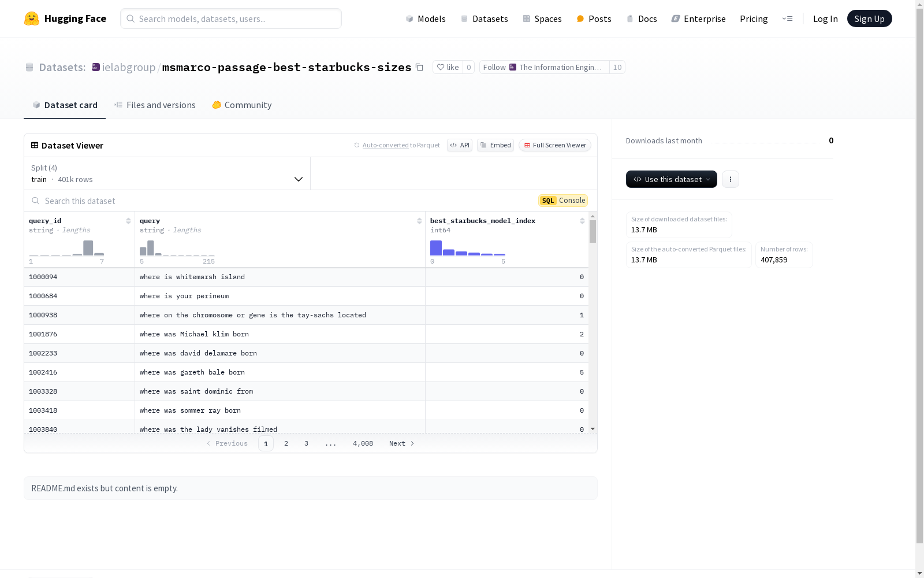
Task: Open Full Screen Viewer
Action: 555,145
